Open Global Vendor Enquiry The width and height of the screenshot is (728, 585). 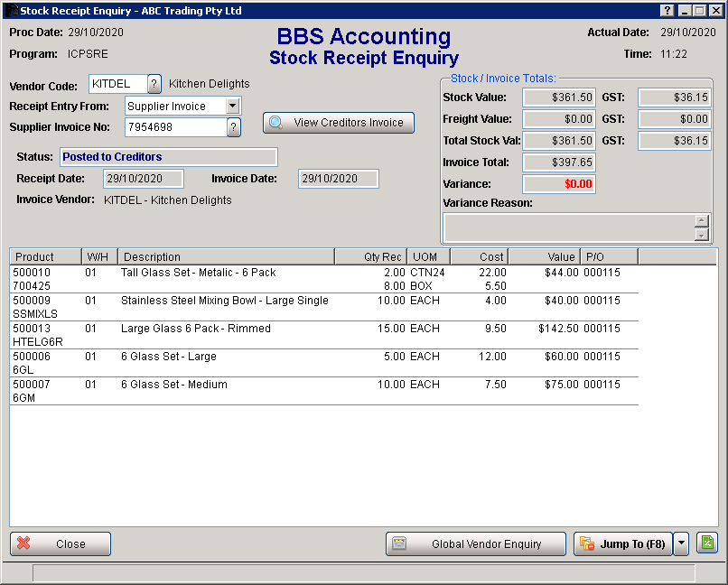pos(476,543)
